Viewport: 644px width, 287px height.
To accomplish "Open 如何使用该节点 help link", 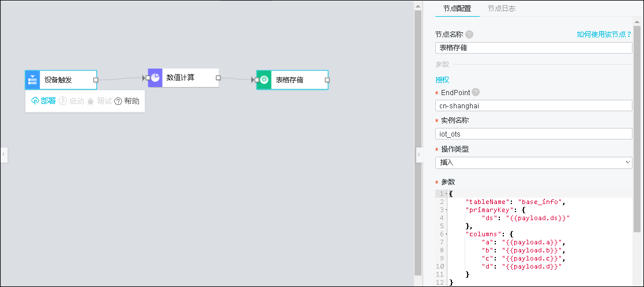I will 604,35.
